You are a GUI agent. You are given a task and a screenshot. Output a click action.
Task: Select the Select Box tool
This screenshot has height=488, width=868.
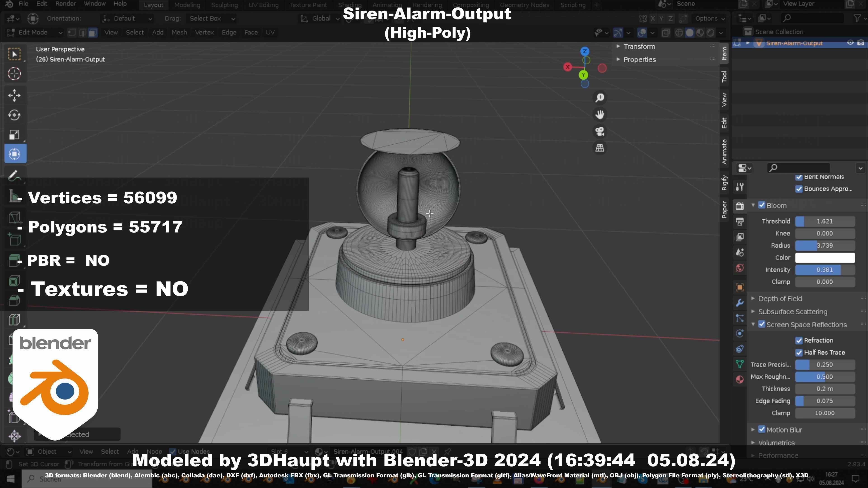(x=14, y=54)
